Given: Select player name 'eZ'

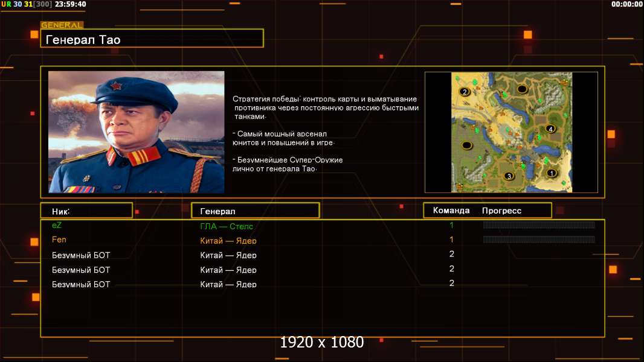Looking at the screenshot, I should [x=57, y=225].
